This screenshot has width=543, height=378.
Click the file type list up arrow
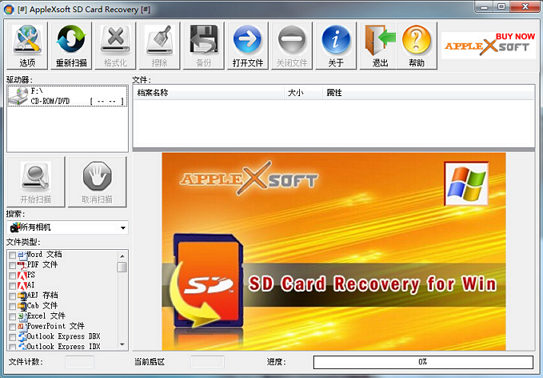[x=122, y=256]
